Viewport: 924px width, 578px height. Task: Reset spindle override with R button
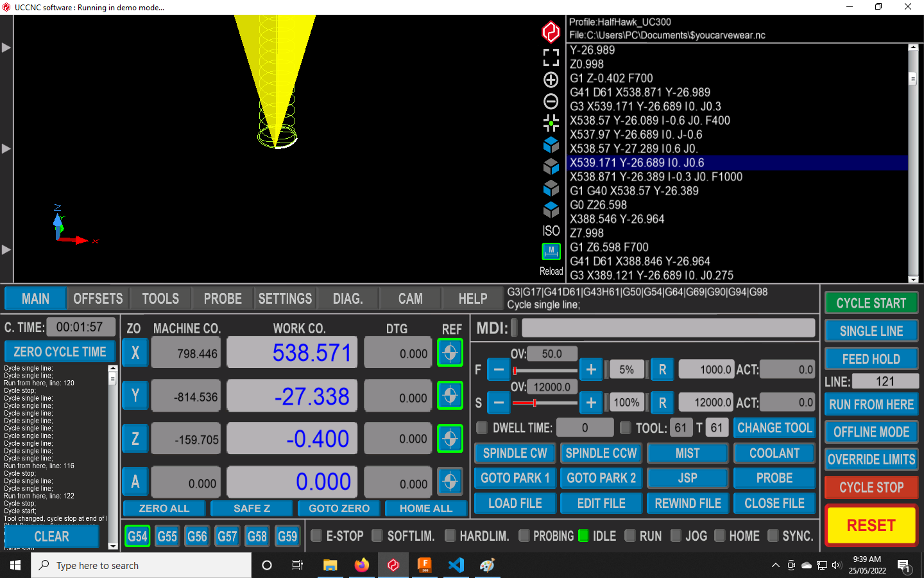662,403
